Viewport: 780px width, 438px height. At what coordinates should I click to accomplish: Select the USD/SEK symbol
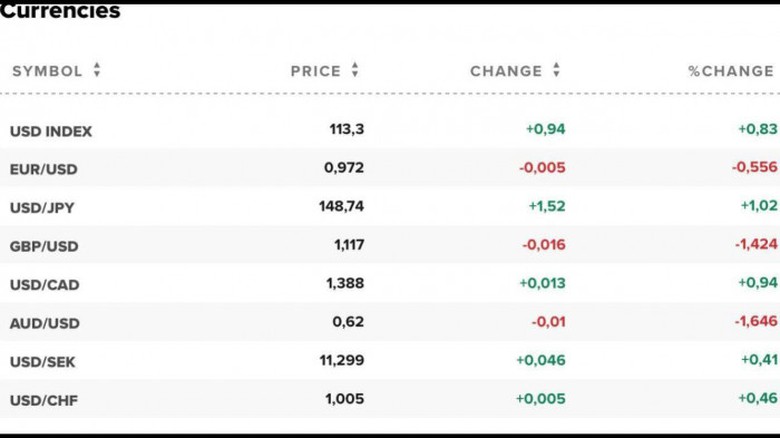tap(43, 361)
